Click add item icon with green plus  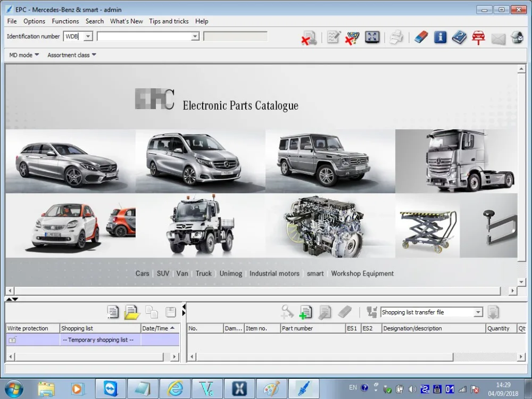click(306, 312)
